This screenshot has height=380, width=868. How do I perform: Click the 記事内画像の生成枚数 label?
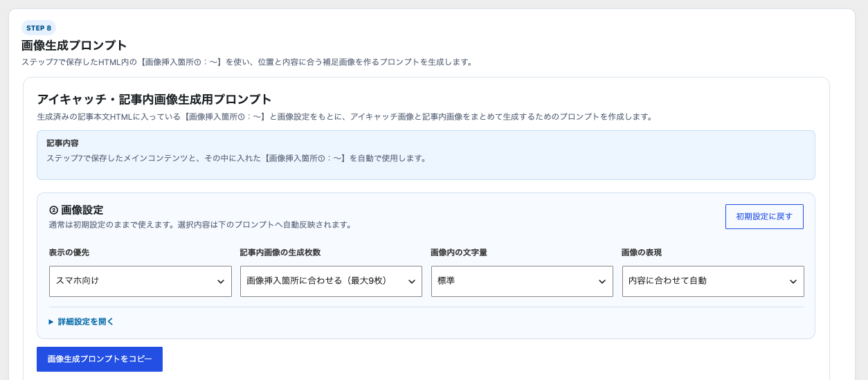(280, 253)
